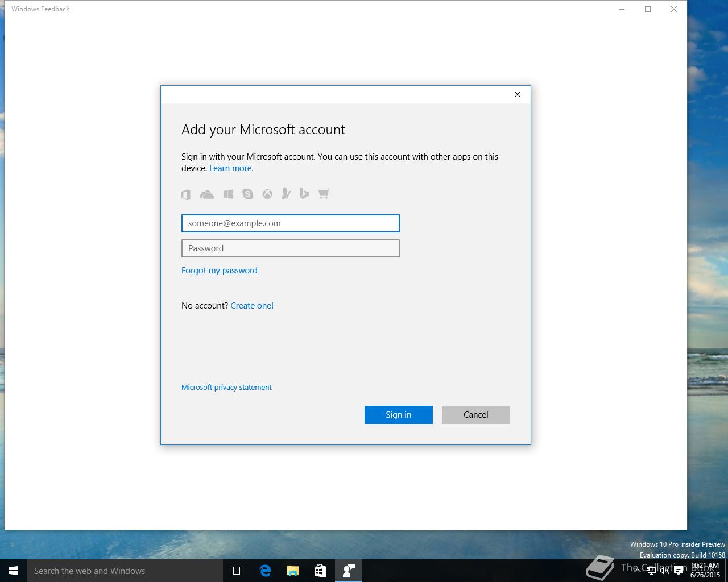Viewport: 728px width, 582px height.
Task: Click the Windows logo service icon in the dialog
Action: pos(228,194)
